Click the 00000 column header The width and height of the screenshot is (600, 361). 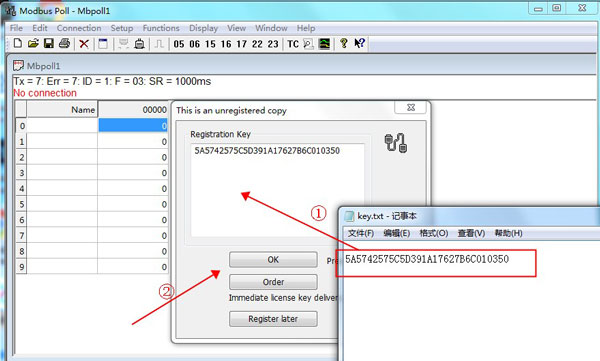tap(133, 109)
